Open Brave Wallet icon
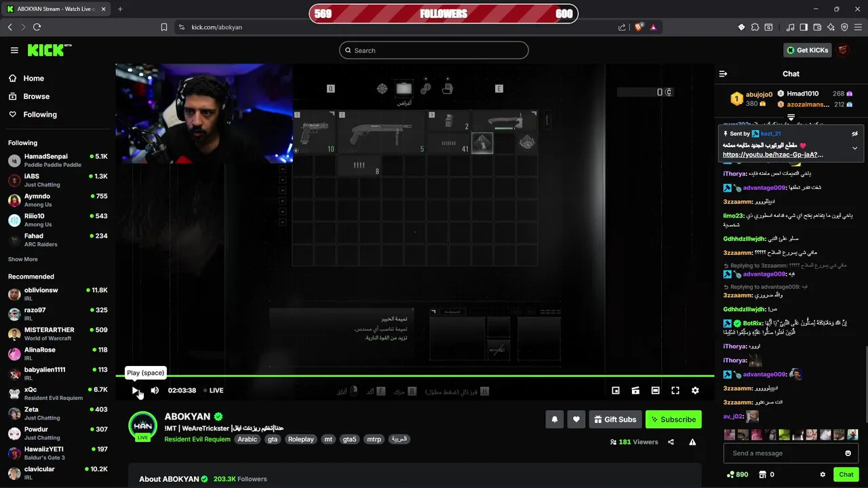 [817, 27]
